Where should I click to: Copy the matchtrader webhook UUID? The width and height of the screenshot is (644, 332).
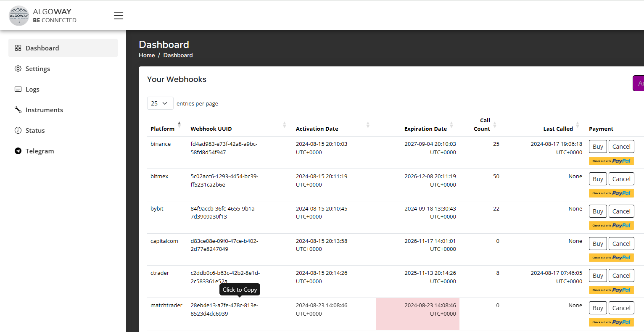pyautogui.click(x=224, y=309)
